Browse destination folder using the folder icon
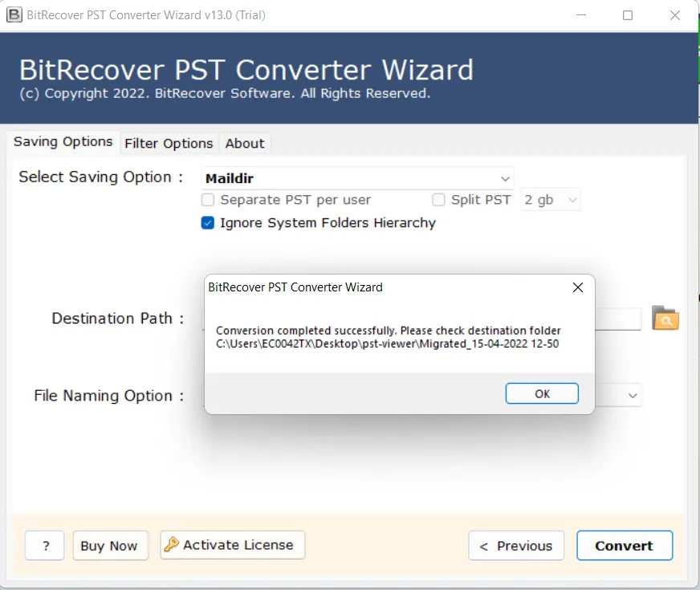 [x=665, y=318]
